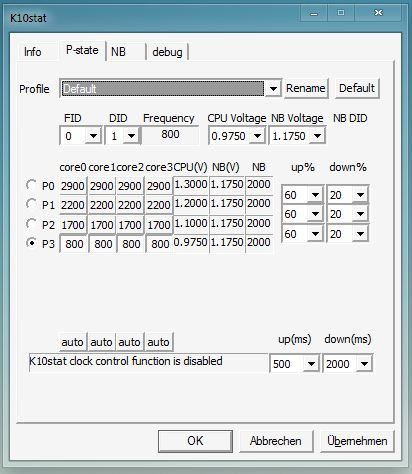Click the Abbrechen button
The width and height of the screenshot is (412, 474).
[x=276, y=441]
